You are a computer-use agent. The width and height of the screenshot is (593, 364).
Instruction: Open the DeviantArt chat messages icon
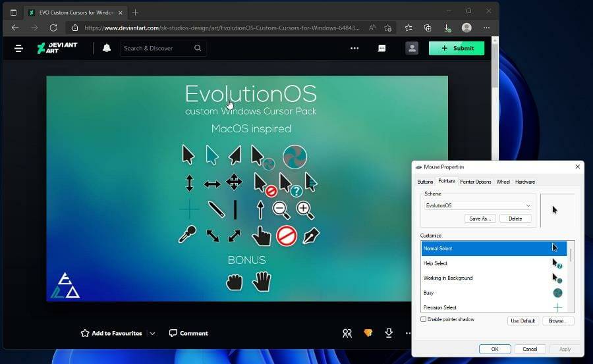[381, 48]
